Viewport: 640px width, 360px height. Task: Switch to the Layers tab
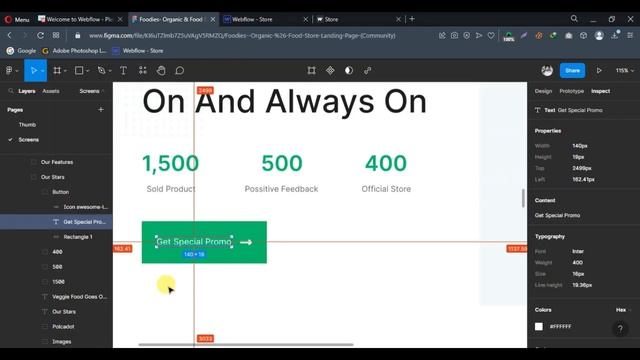coord(27,91)
